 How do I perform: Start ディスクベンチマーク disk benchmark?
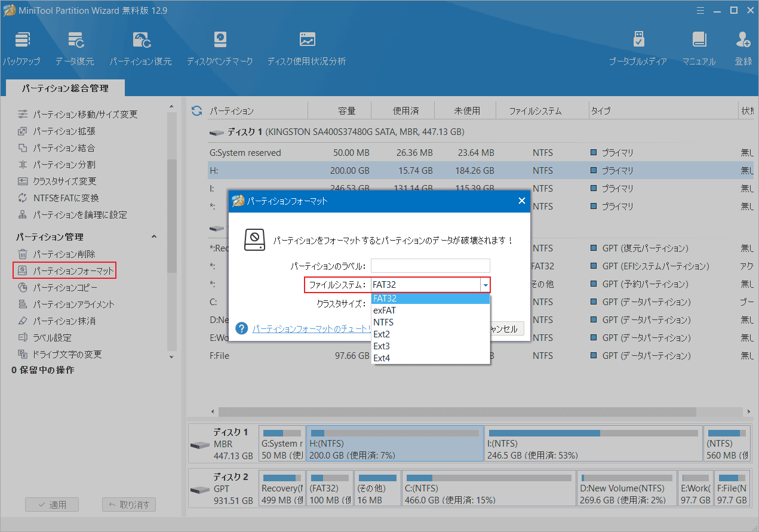[220, 49]
